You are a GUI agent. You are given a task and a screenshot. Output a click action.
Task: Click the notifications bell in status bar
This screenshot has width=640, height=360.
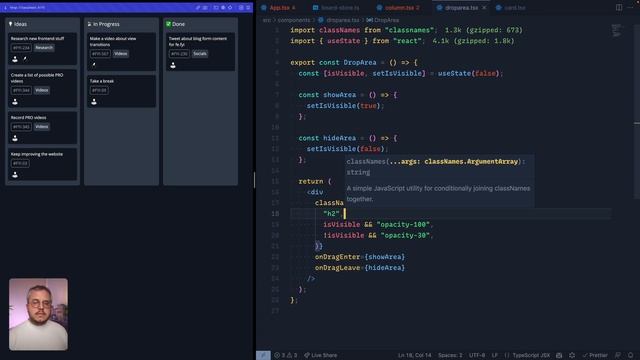point(631,355)
